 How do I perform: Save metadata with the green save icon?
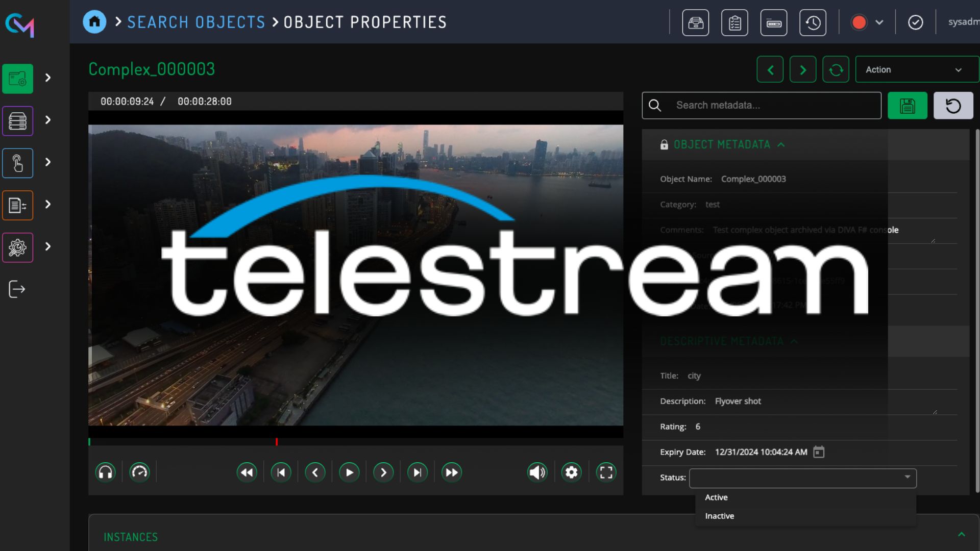pos(906,105)
